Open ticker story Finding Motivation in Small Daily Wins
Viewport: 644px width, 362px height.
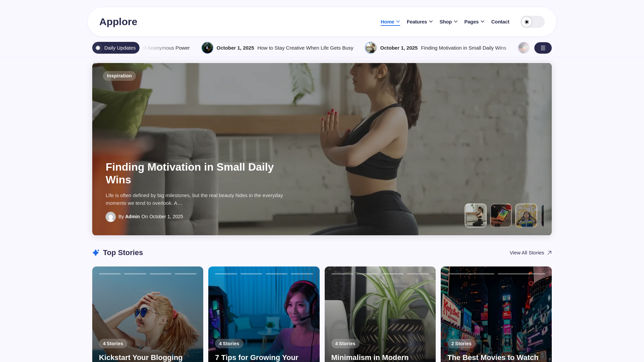click(463, 48)
